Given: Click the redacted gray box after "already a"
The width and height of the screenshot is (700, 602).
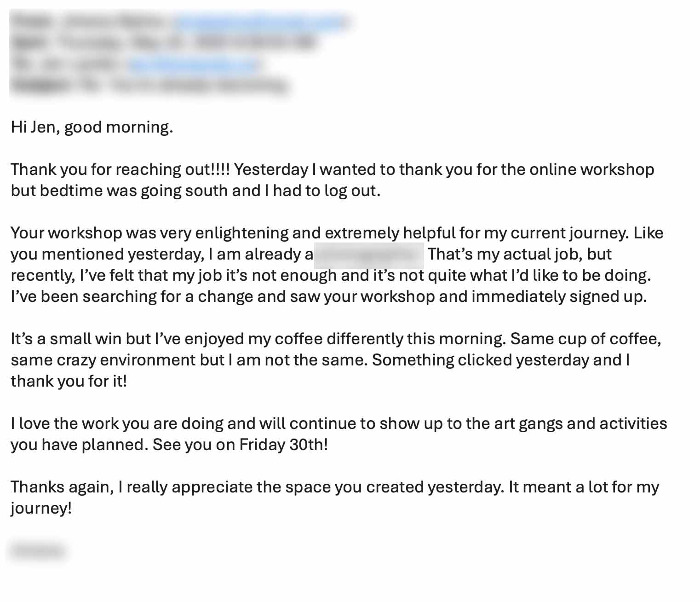Looking at the screenshot, I should point(369,255).
